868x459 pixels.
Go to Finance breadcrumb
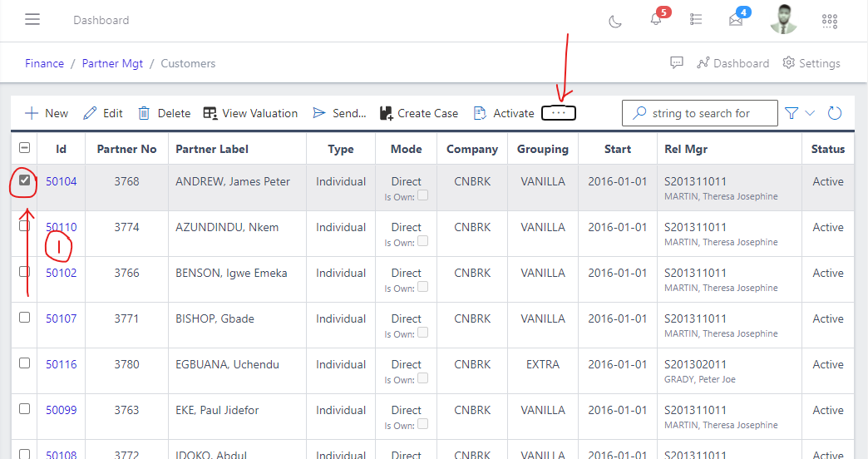[x=44, y=63]
